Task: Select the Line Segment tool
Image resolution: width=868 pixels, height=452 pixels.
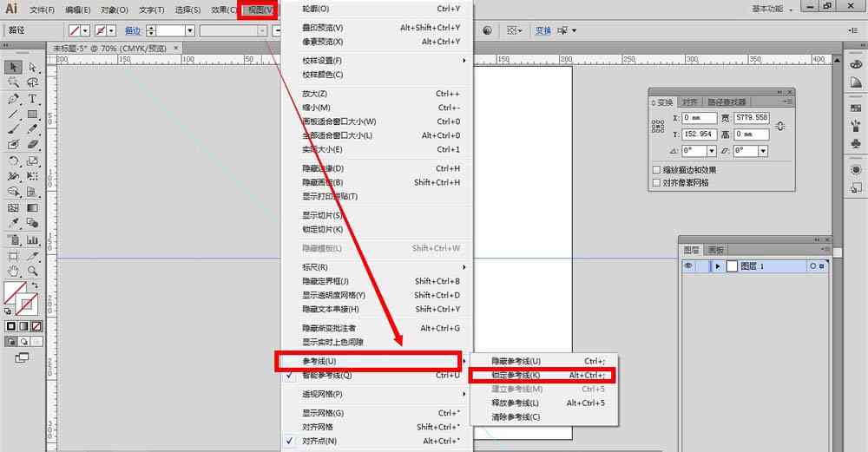Action: pos(13,114)
